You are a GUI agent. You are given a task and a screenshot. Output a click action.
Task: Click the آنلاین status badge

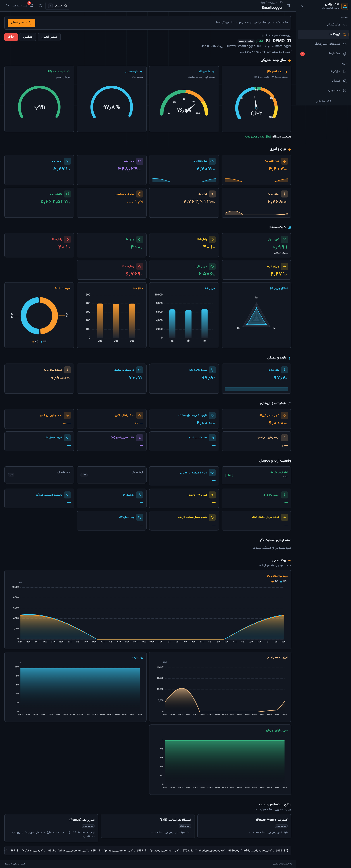260,41
